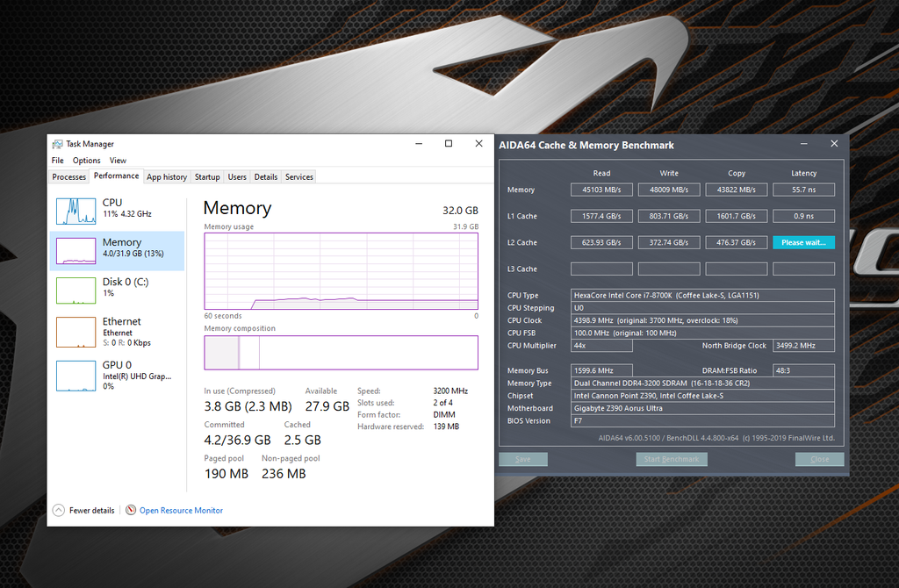
Task: Click the Fewer details chevron icon
Action: pos(59,510)
